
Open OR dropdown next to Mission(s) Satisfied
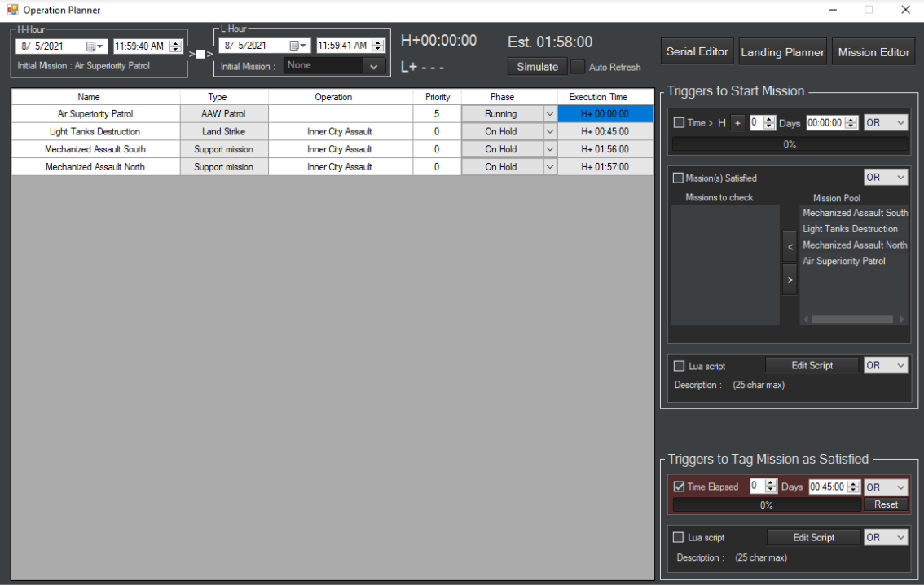[x=886, y=178]
